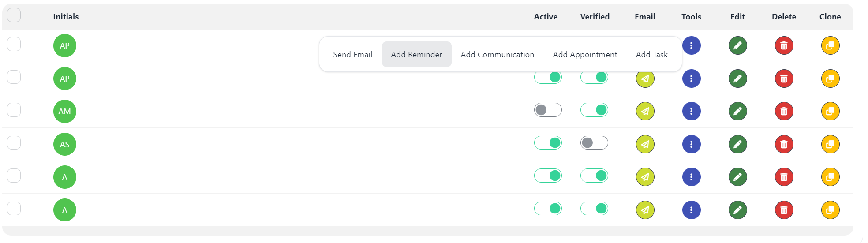Click edit pencil icon for AM row
The width and height of the screenshot is (868, 243).
[737, 111]
